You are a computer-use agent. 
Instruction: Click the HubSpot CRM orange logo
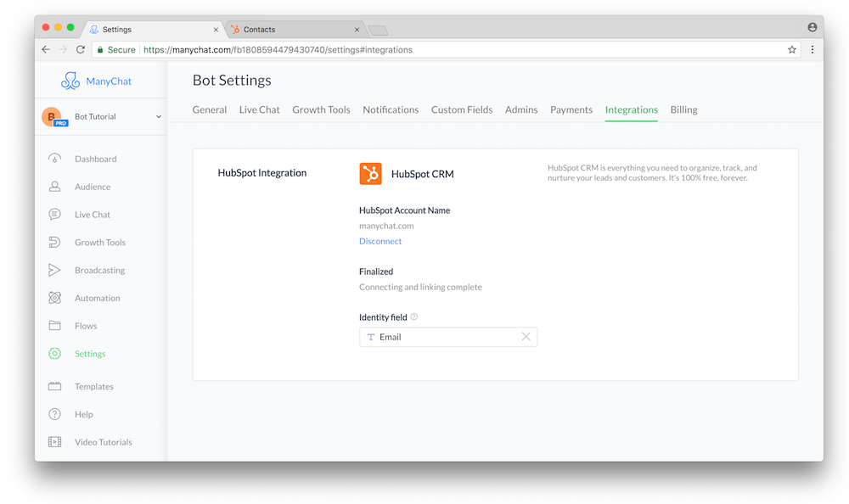coord(370,174)
